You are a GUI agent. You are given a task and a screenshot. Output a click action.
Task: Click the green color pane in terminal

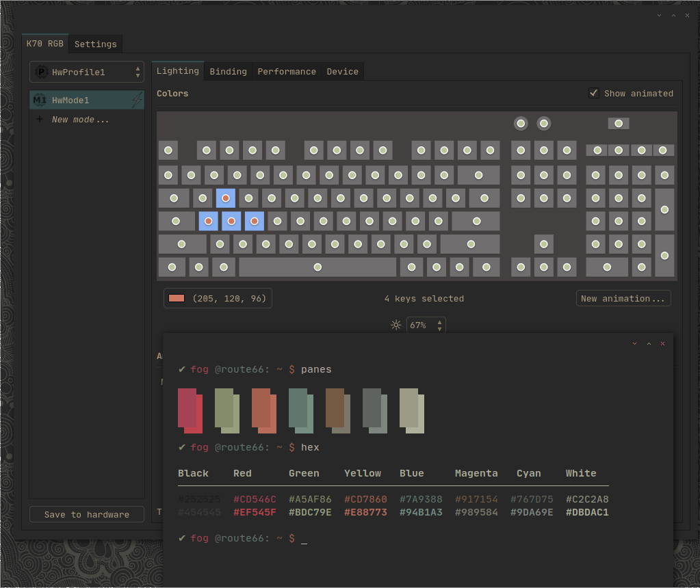point(226,411)
